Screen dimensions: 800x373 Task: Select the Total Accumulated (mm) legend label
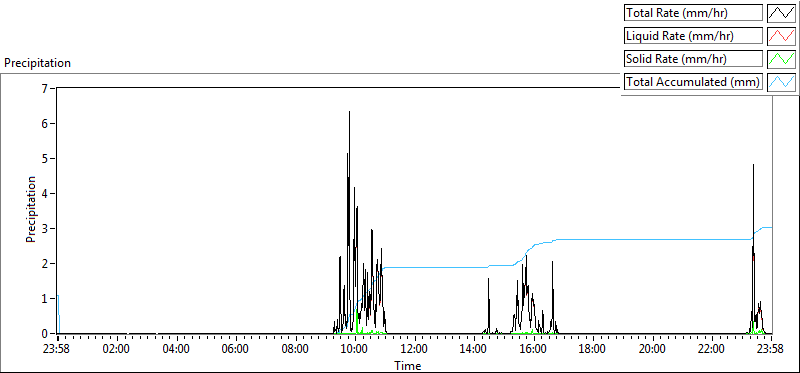693,82
